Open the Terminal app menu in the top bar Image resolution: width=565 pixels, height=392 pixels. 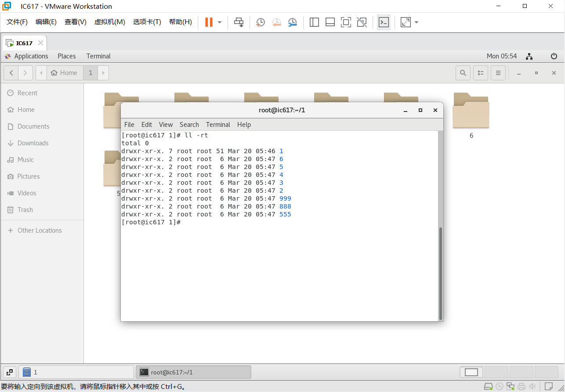[98, 56]
